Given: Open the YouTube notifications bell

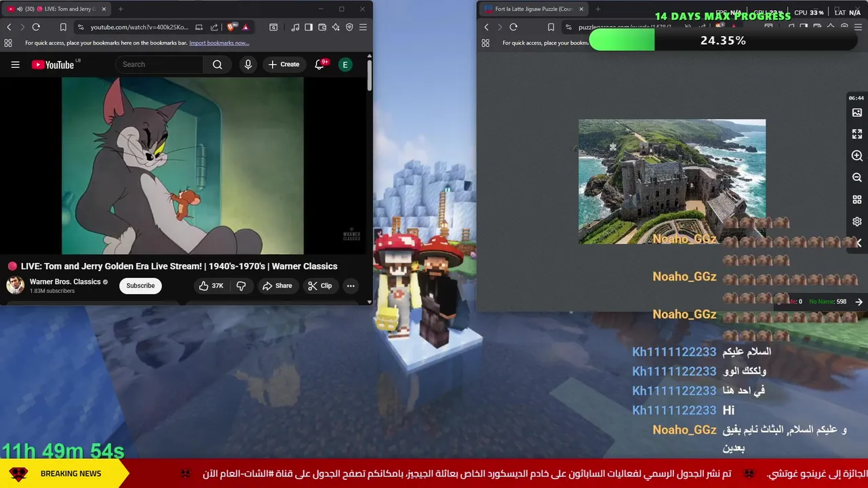Looking at the screenshot, I should [x=319, y=64].
